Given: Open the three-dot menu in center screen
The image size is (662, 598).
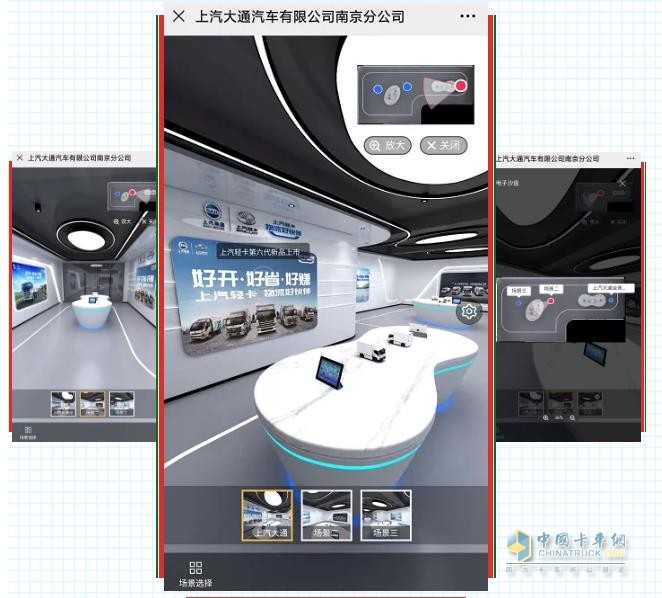Looking at the screenshot, I should coord(468,16).
